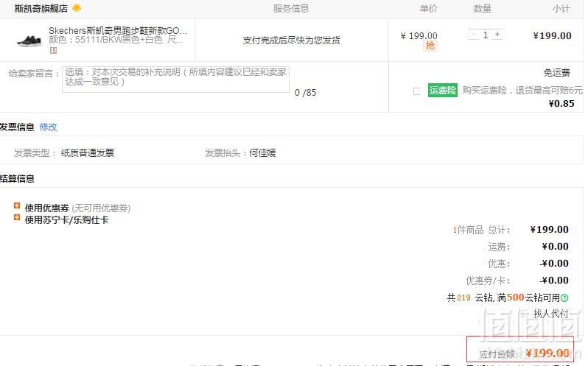
Task: Click the quantity field showing 1
Action: 486,35
